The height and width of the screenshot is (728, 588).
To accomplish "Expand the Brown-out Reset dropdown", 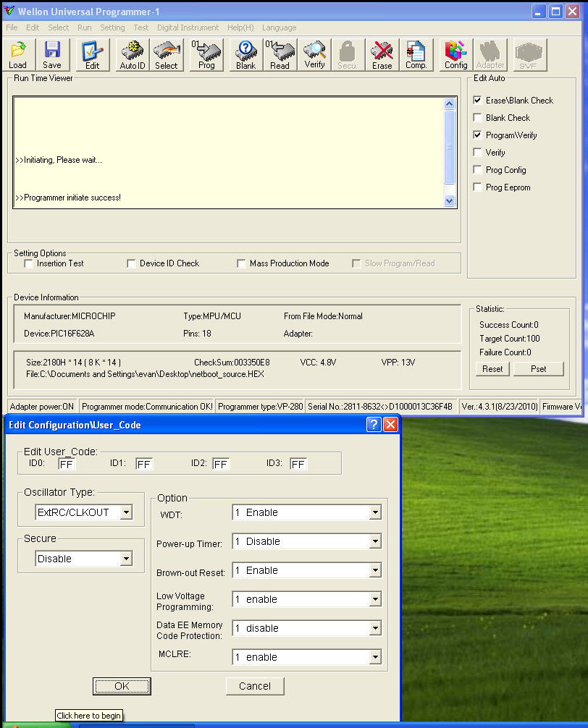I will (x=375, y=570).
